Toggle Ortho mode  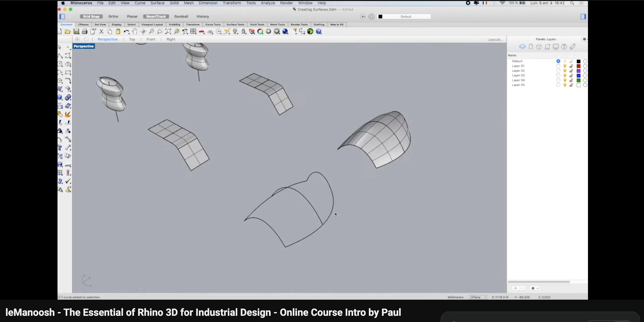(113, 17)
